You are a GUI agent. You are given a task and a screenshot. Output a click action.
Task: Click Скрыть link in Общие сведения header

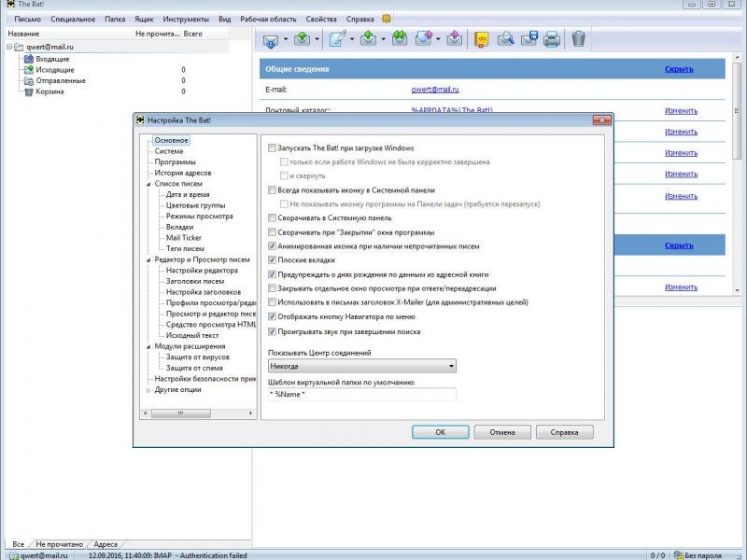(x=679, y=69)
